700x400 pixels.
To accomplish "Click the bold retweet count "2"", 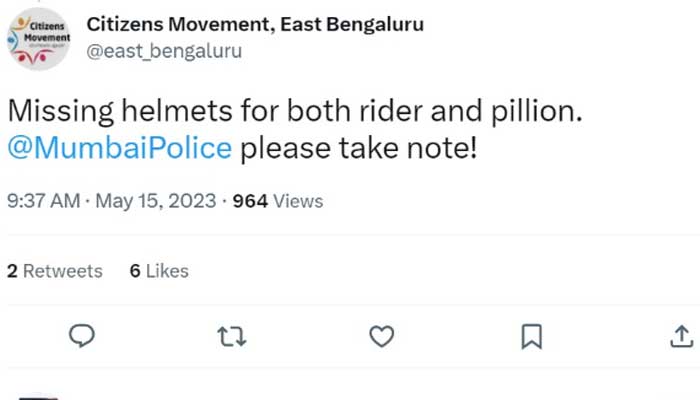I will tap(12, 271).
